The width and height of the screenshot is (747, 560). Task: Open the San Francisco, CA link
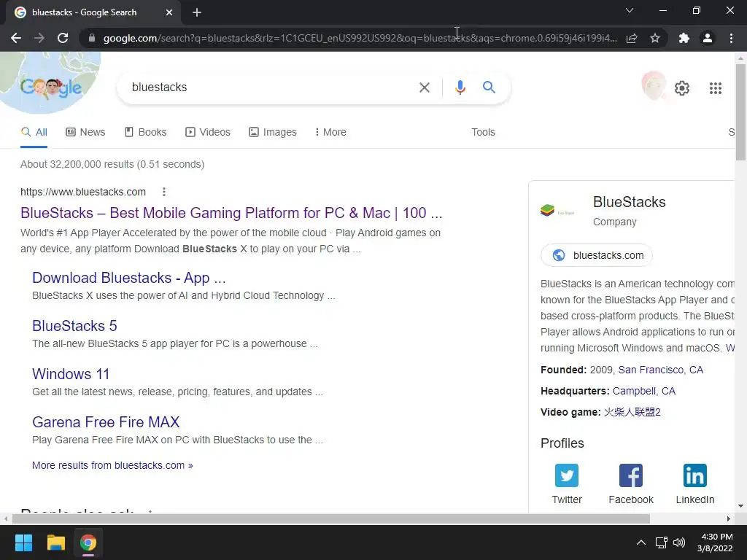[660, 370]
